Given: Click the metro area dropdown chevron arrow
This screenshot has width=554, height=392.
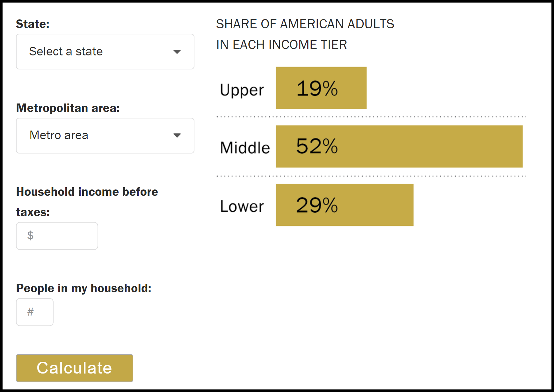Looking at the screenshot, I should point(178,135).
